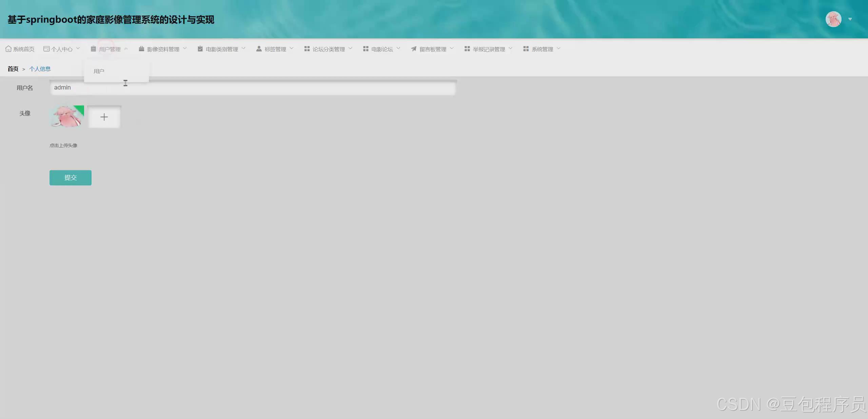Collapse the 用户管理 menu chevron
The image size is (868, 419).
(126, 48)
